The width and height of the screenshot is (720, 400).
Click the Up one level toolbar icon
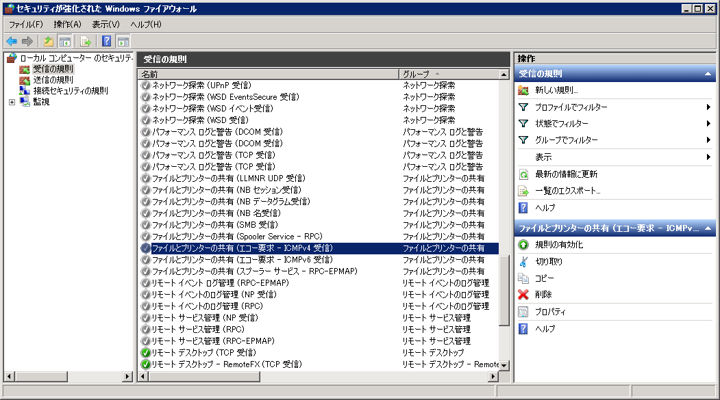[x=48, y=41]
